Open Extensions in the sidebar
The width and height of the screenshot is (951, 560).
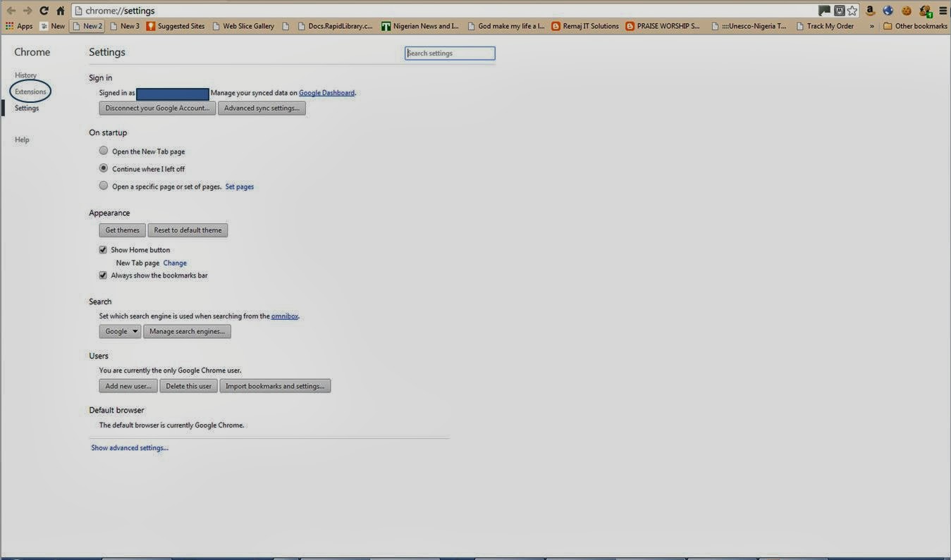[30, 92]
